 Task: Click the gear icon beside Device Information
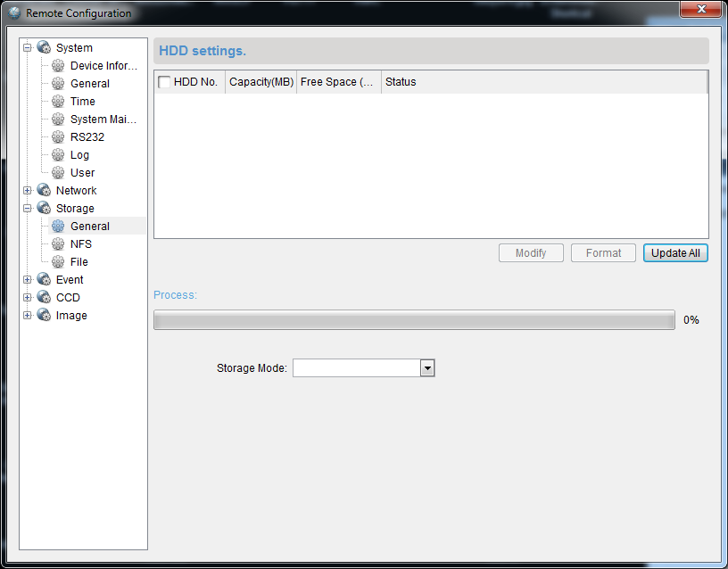click(59, 66)
